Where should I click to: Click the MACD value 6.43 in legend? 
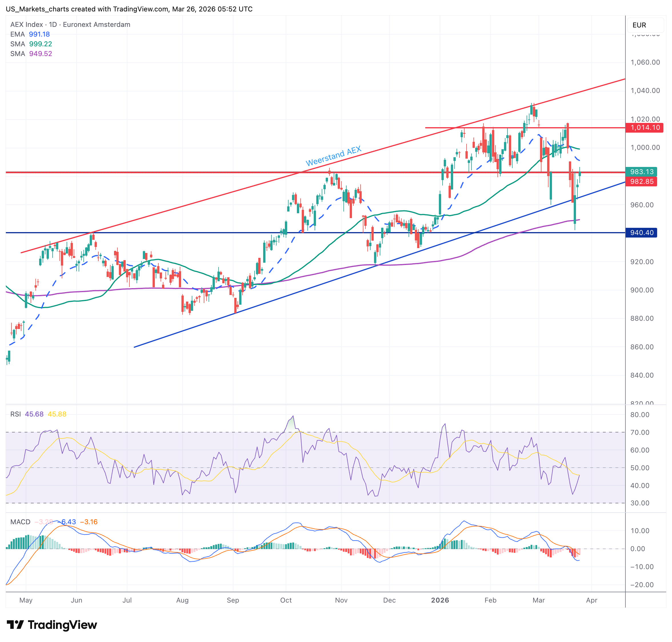tap(68, 522)
